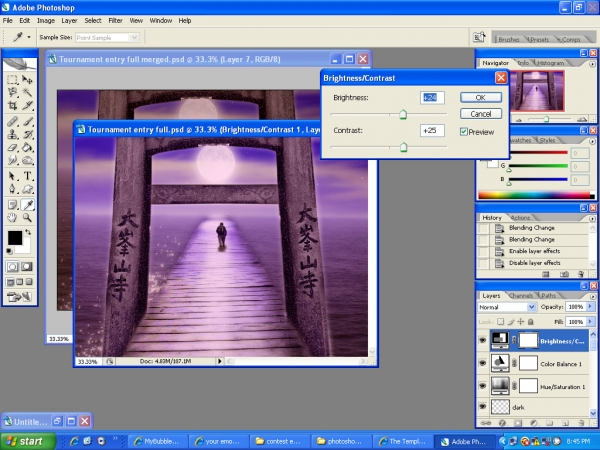Switch to Quick Mask mode
This screenshot has height=450, width=600.
pyautogui.click(x=27, y=267)
